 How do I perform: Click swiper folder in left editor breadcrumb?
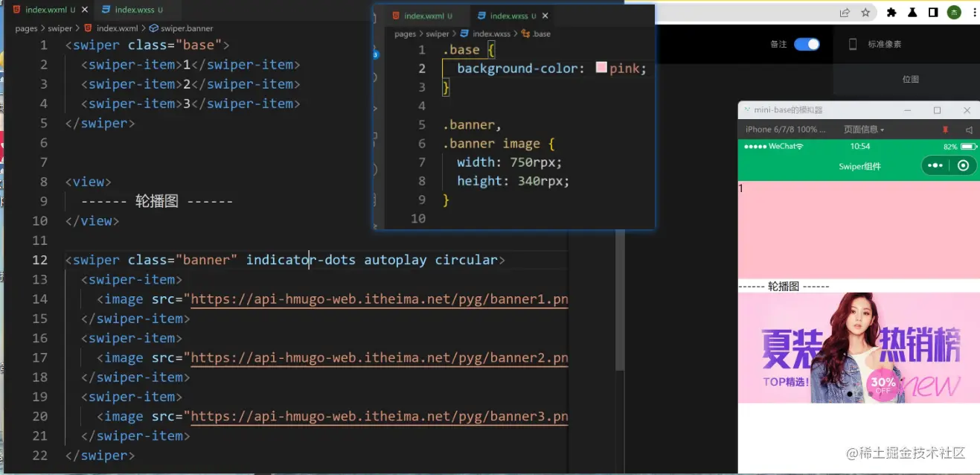coord(60,28)
